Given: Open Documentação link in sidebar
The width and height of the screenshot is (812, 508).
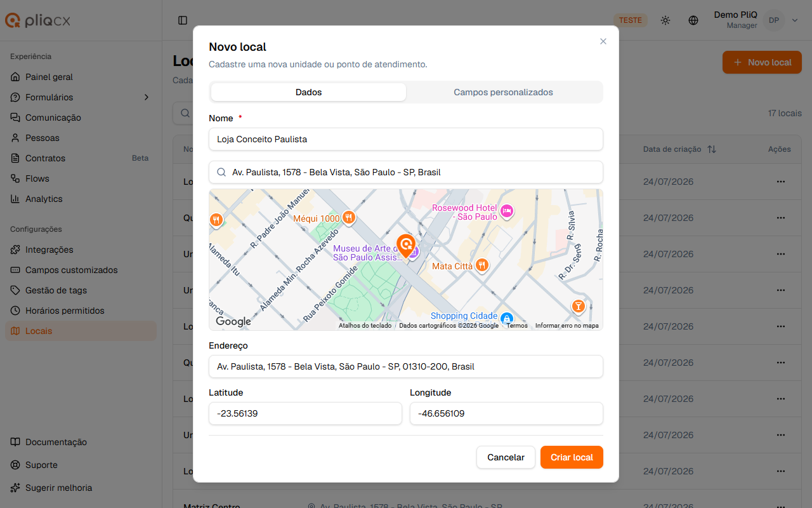Looking at the screenshot, I should point(81,442).
